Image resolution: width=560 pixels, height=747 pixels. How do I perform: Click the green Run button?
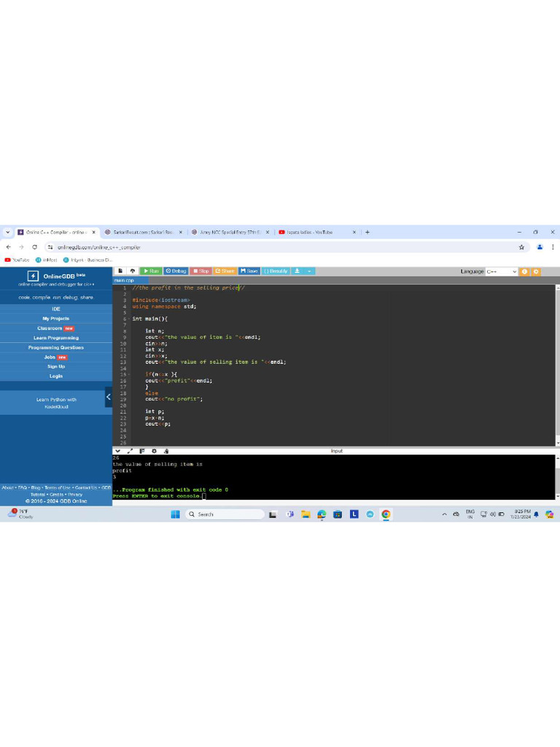point(151,271)
